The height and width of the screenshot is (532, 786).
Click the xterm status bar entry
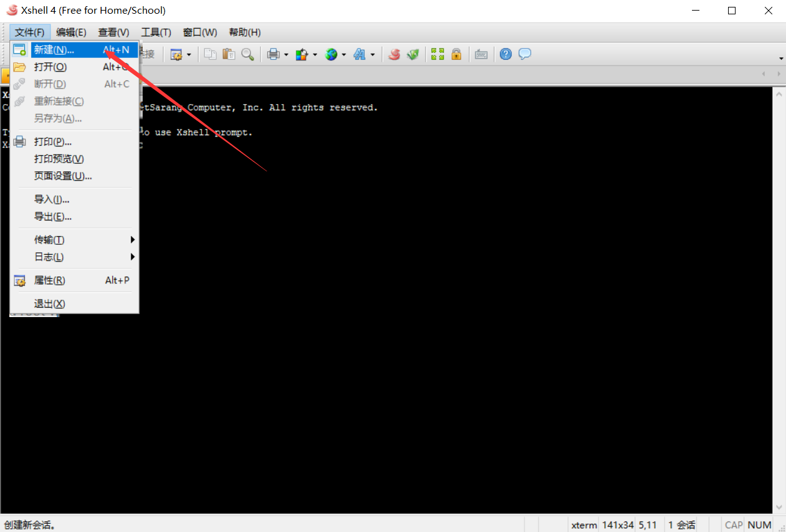tap(584, 525)
